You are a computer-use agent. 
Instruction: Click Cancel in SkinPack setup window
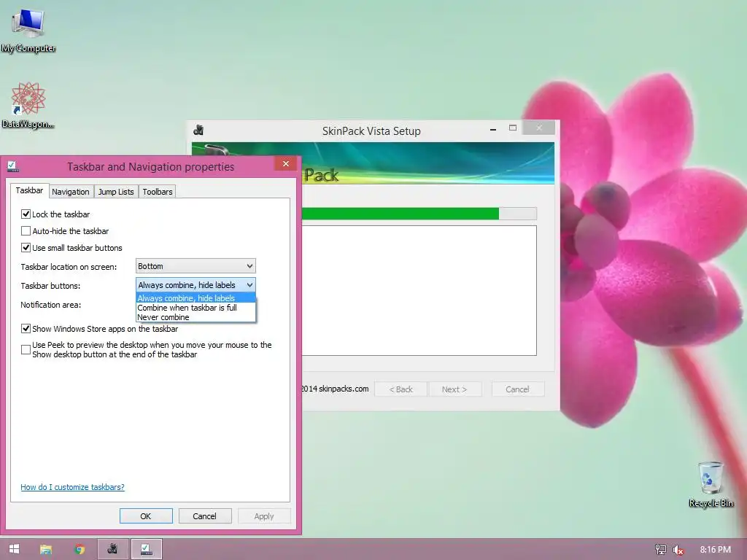[517, 389]
